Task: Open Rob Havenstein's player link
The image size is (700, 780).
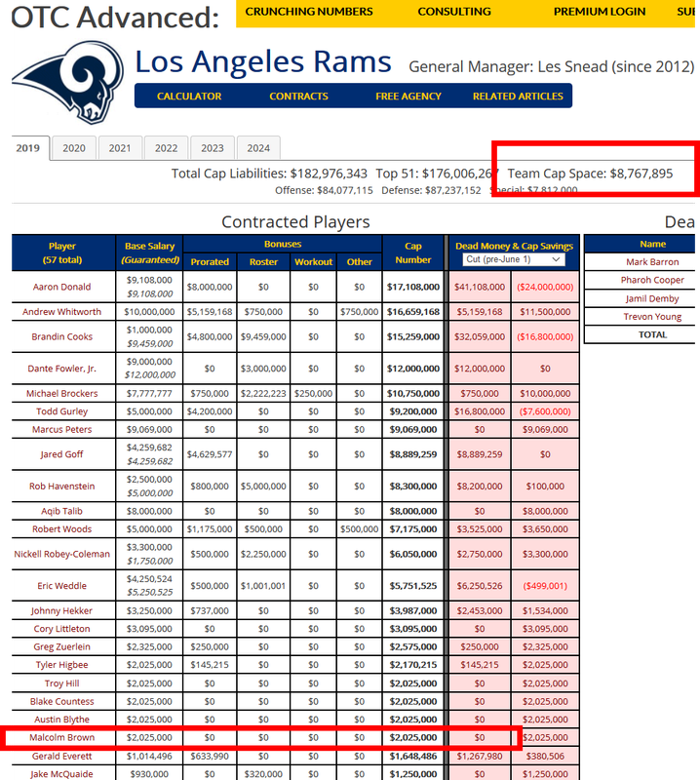Action: coord(61,486)
